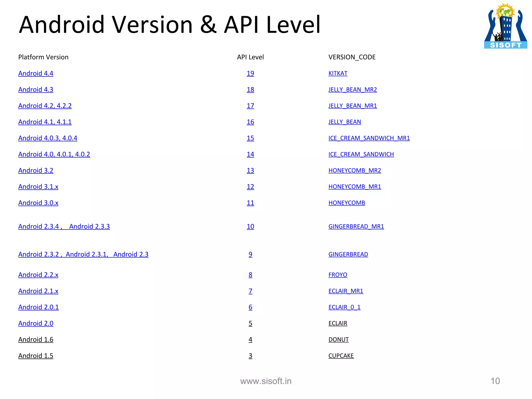
Task: Click the API Level column header
Action: point(250,57)
